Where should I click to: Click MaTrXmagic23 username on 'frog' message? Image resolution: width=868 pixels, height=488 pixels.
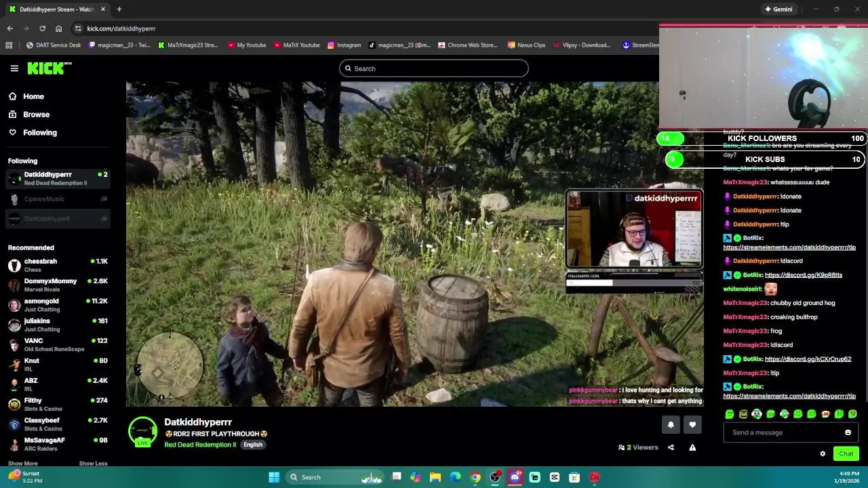(x=745, y=331)
